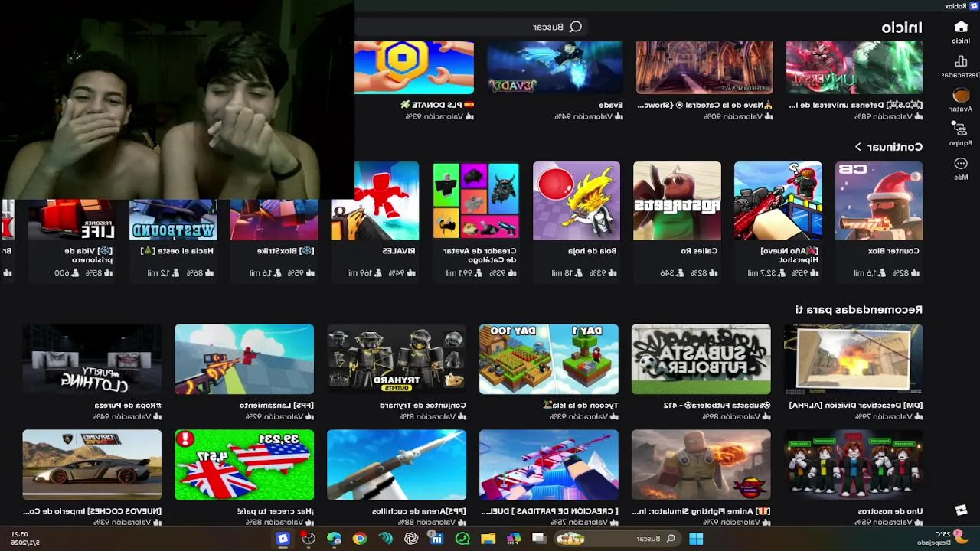Open the Nuevos Coches Imperio thumbnail

(92, 465)
